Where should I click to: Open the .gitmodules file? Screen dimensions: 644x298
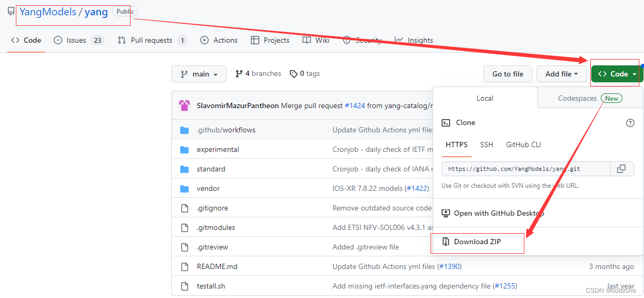(x=216, y=227)
